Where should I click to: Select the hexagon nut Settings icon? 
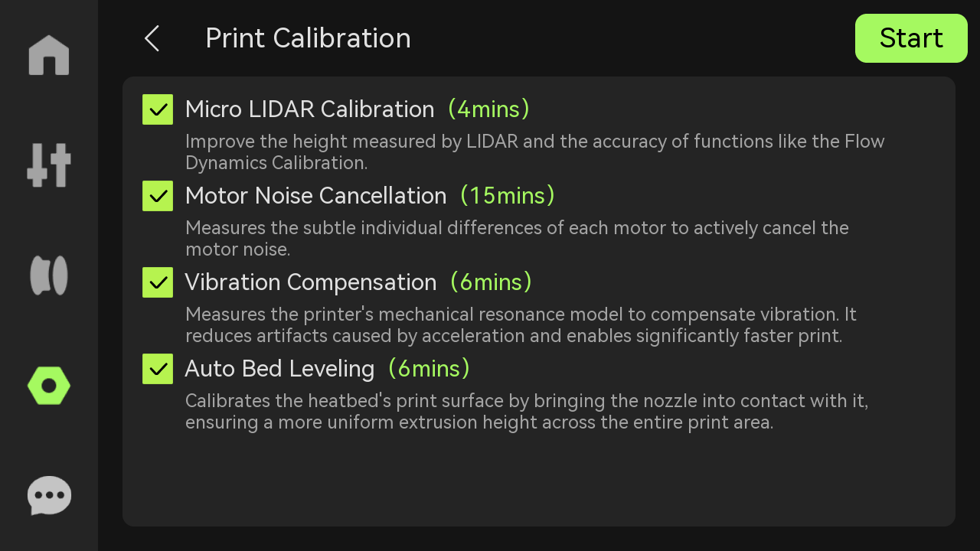[x=49, y=386]
